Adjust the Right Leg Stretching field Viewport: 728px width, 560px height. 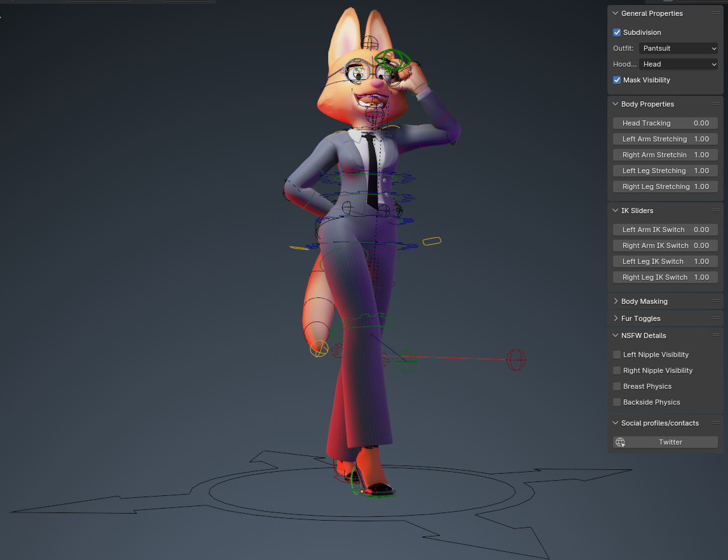click(x=665, y=186)
